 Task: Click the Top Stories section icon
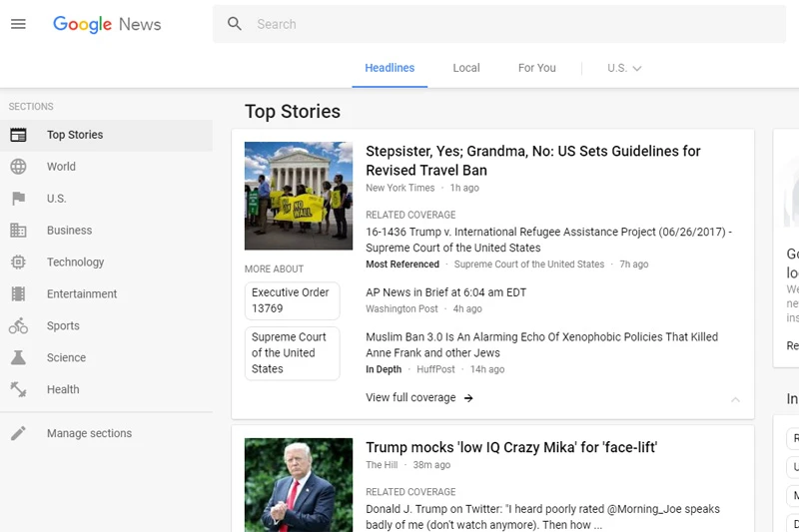click(x=18, y=135)
